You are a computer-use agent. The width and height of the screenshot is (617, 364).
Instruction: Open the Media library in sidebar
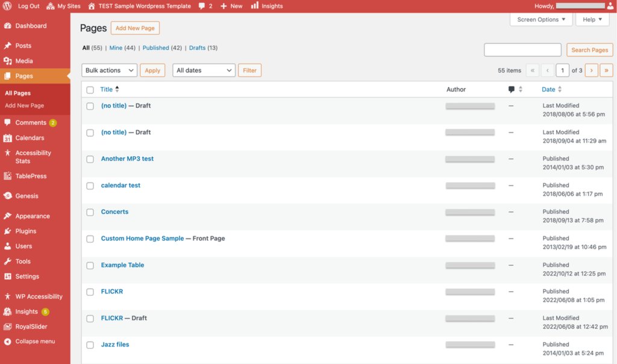pos(24,61)
